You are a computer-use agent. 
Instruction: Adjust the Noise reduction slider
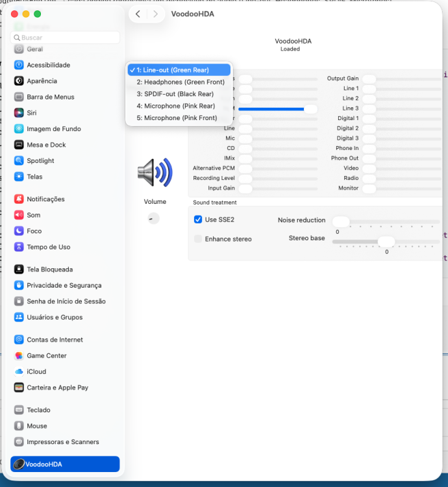[x=386, y=222]
